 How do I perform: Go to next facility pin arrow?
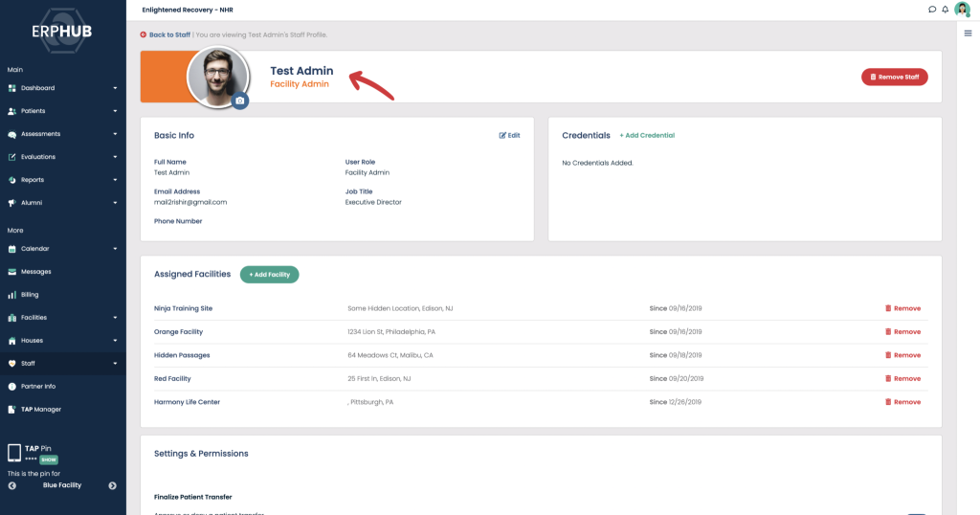(x=113, y=485)
